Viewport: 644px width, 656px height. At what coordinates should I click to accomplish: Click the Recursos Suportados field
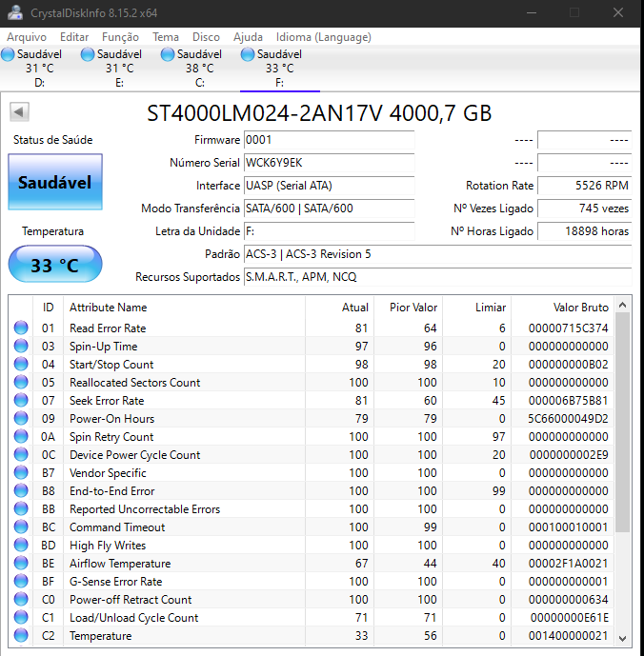tap(437, 277)
